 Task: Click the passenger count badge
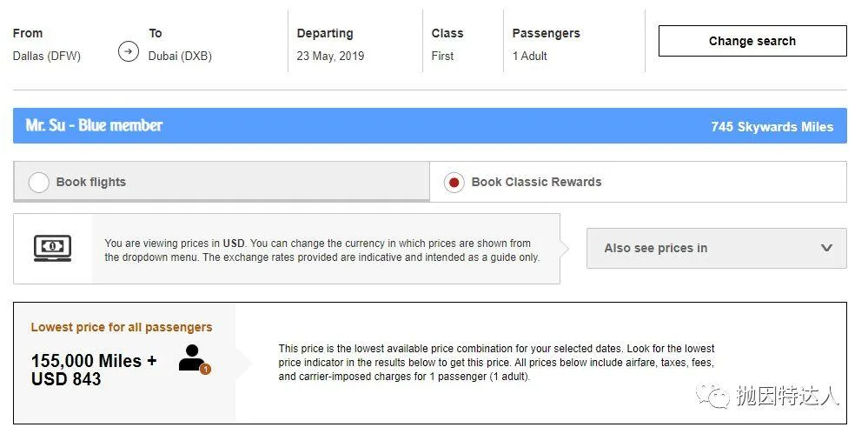205,369
